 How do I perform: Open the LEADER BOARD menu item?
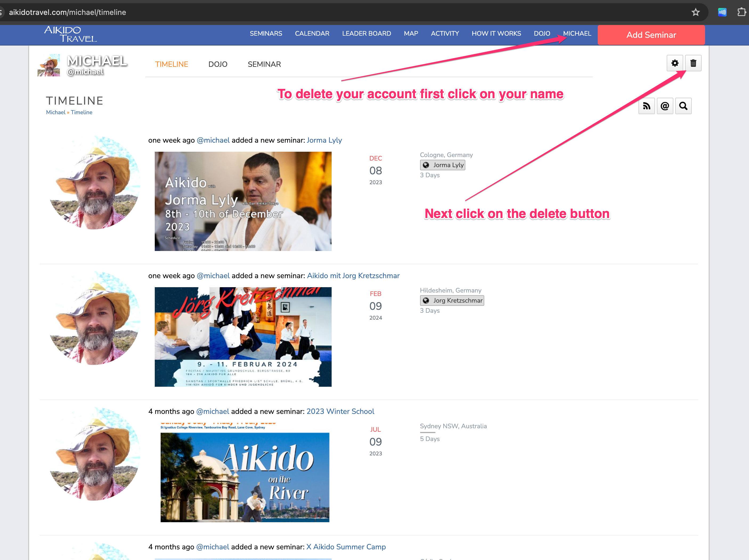pos(367,34)
